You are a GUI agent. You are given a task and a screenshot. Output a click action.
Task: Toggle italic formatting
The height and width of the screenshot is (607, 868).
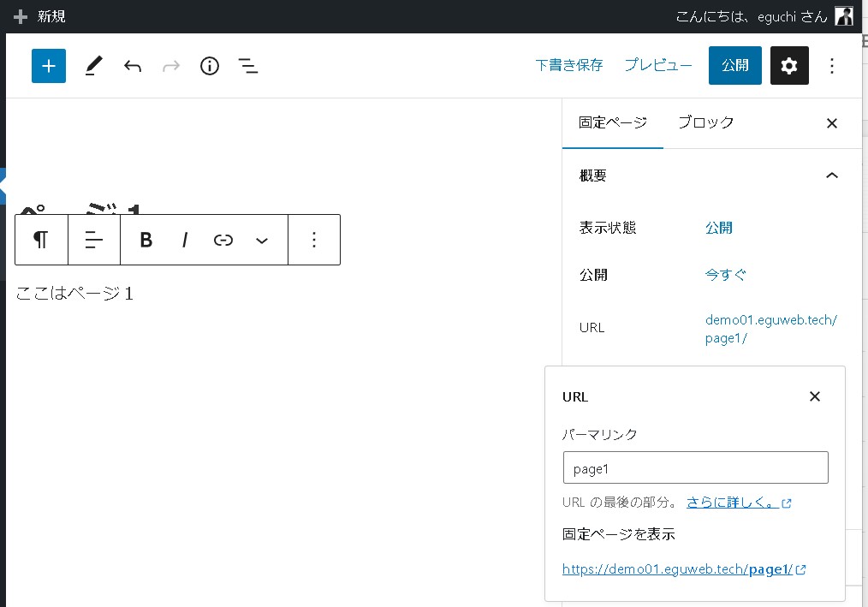pos(185,240)
